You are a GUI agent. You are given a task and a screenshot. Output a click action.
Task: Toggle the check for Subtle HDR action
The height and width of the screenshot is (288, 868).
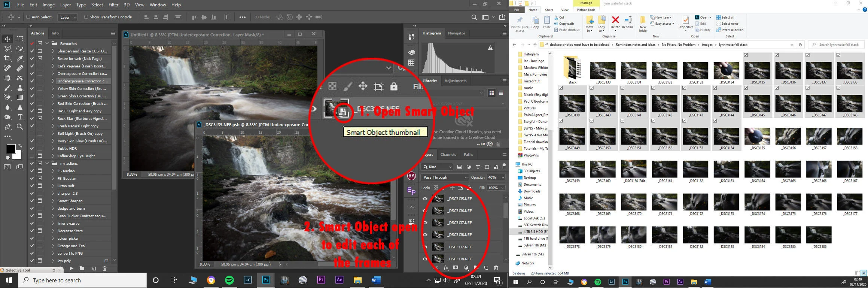tap(32, 148)
